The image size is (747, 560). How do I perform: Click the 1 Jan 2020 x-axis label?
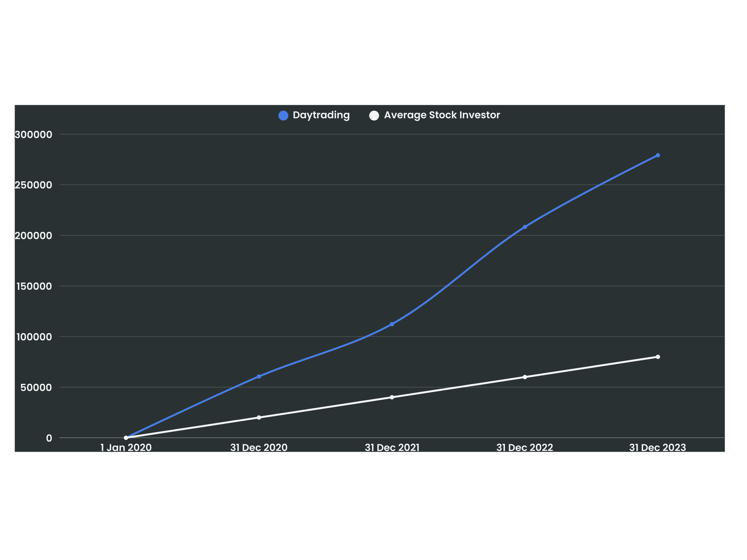click(126, 448)
